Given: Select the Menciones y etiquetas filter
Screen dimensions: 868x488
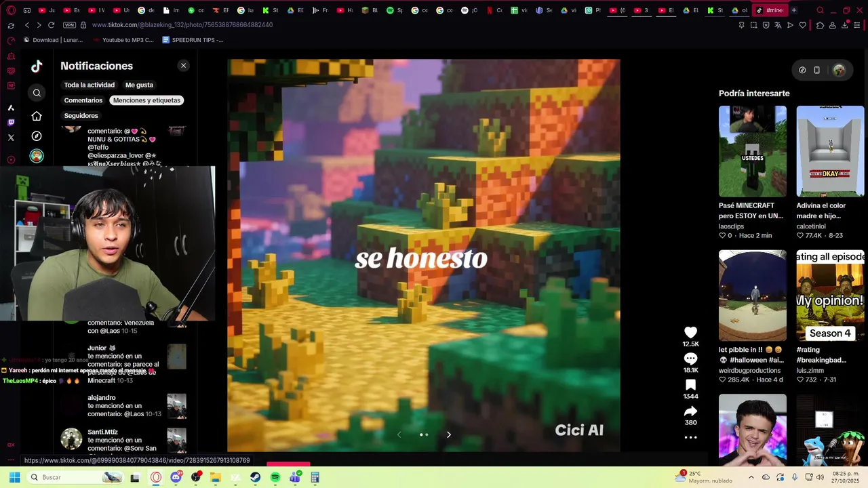Looking at the screenshot, I should (147, 100).
